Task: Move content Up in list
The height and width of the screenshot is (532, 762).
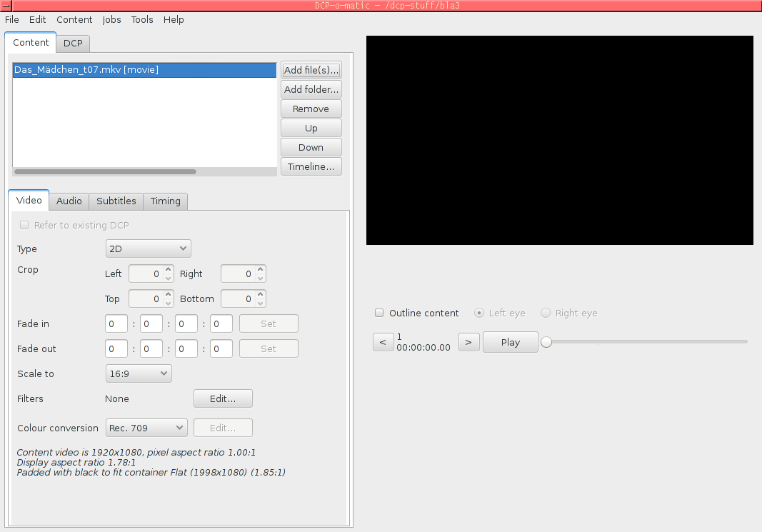Action: pyautogui.click(x=311, y=129)
